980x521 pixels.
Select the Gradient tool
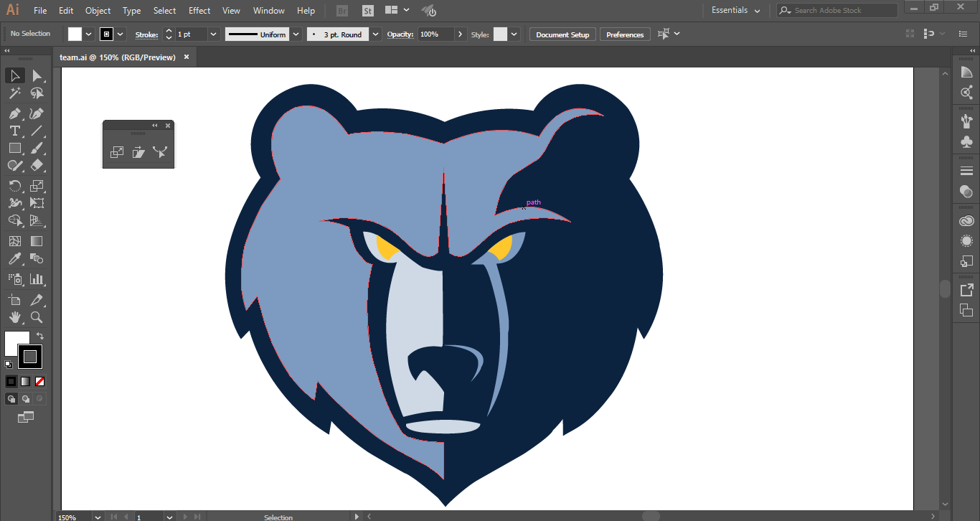tap(37, 241)
